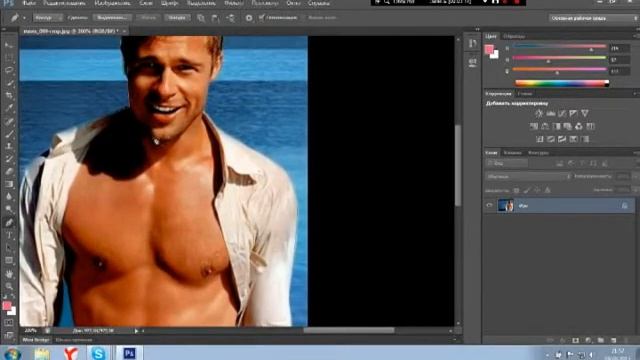The image size is (640, 360).
Task: Toggle the Auto Add/Delete checkbox
Action: coord(262,18)
